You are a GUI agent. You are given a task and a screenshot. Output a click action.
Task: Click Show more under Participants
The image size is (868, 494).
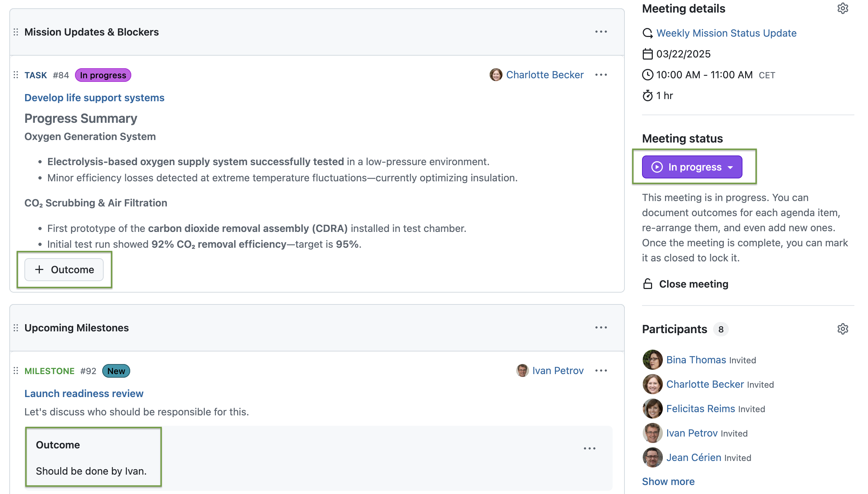(668, 481)
